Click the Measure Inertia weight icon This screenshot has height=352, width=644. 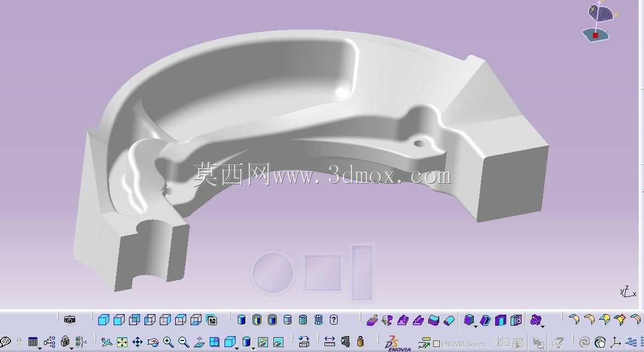[360, 342]
